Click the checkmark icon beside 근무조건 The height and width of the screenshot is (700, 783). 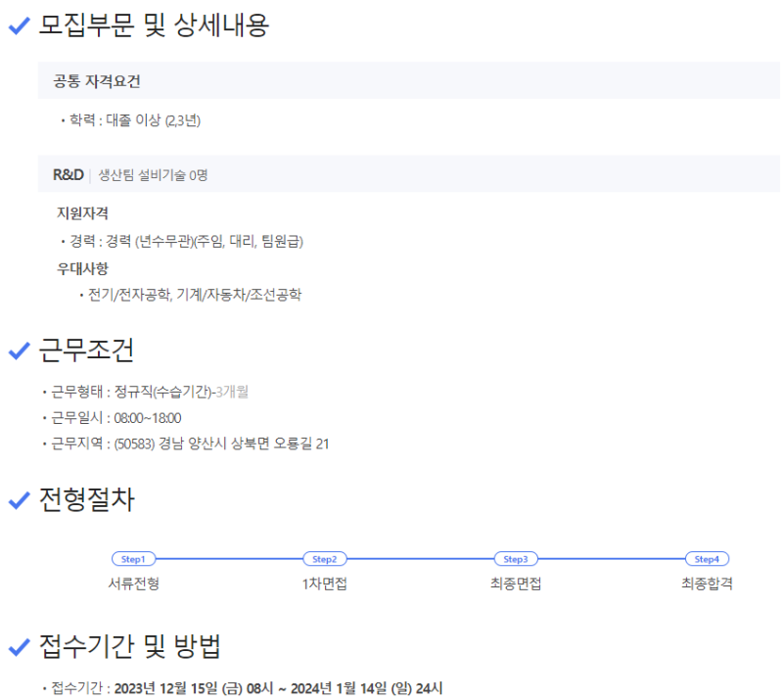(x=19, y=350)
